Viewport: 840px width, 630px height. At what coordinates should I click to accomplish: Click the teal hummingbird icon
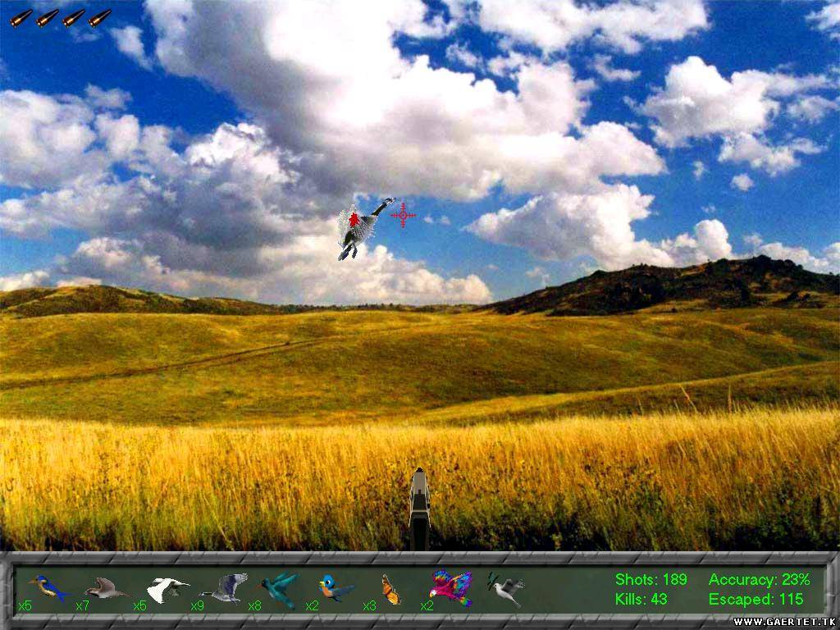(x=281, y=590)
